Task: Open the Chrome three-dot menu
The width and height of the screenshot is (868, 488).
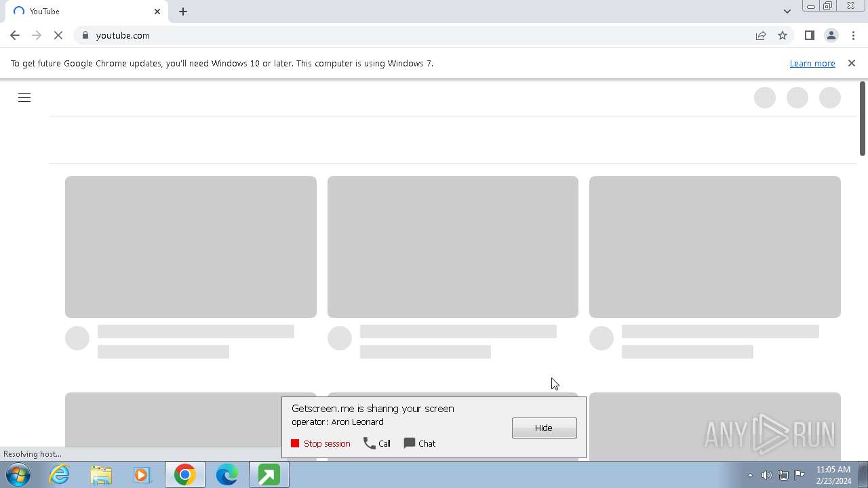Action: click(854, 35)
